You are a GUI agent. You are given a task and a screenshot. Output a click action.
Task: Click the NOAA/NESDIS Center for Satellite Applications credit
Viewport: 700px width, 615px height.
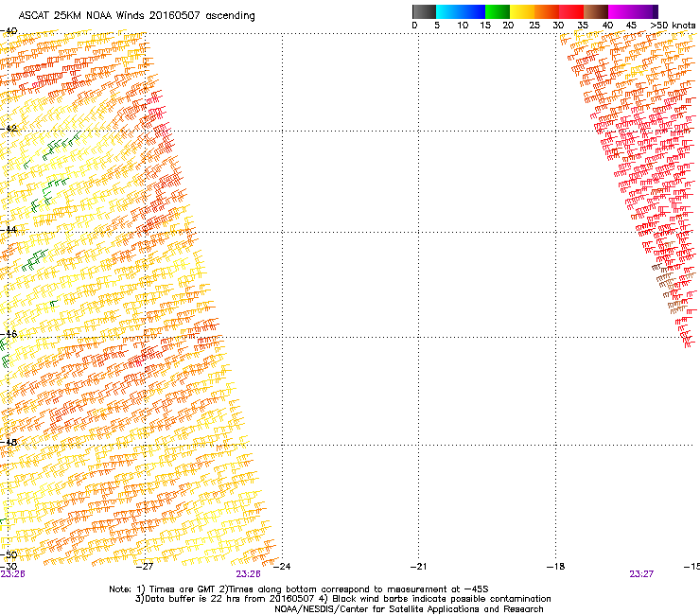409,609
